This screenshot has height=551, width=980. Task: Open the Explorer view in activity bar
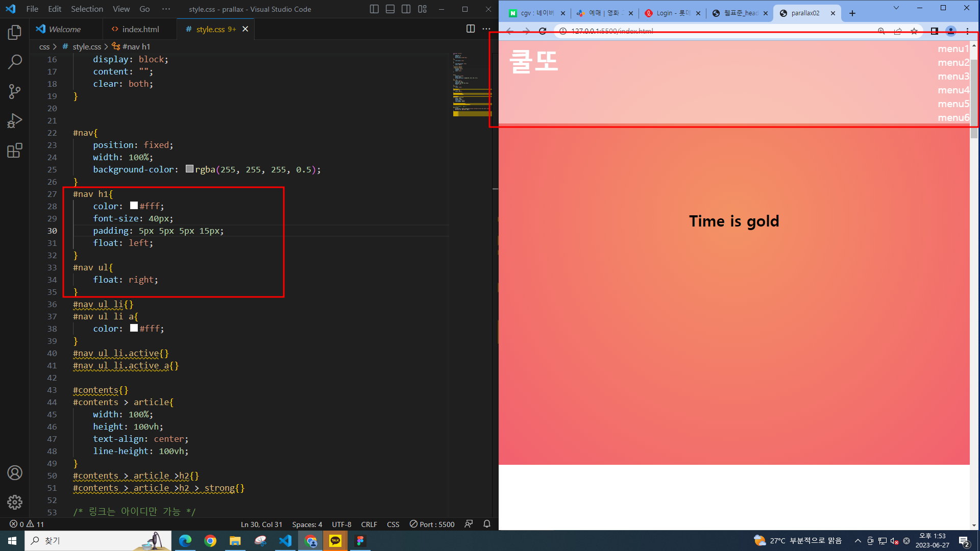(x=14, y=33)
